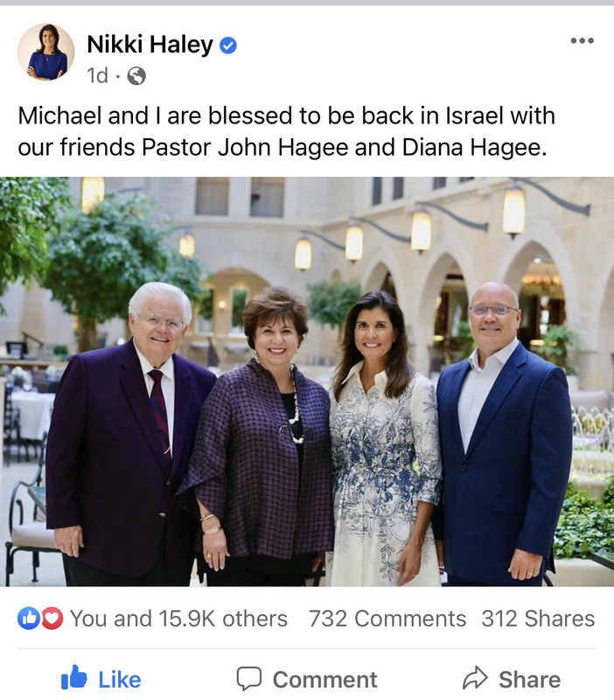Toggle the Like text label

(x=120, y=680)
